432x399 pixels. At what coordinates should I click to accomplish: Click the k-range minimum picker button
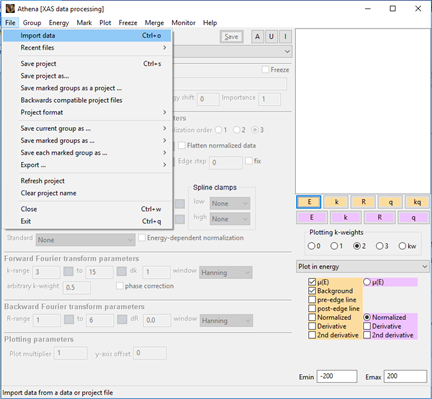click(x=68, y=271)
